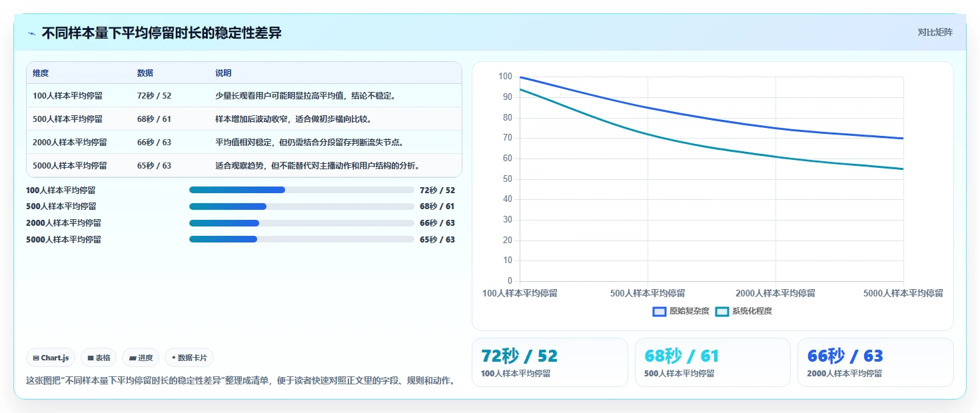Open the 66秒 / 63 data card
980x413 pixels.
(875, 362)
